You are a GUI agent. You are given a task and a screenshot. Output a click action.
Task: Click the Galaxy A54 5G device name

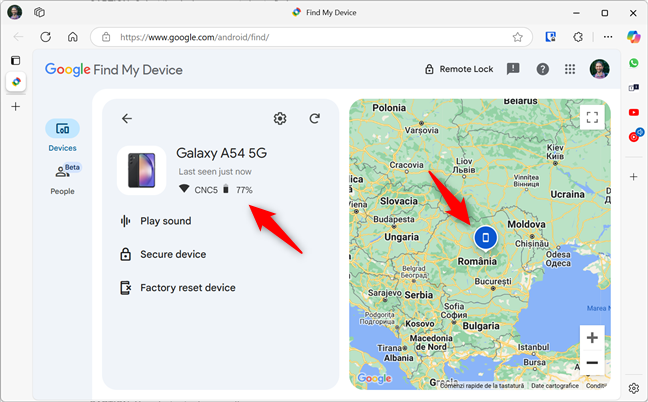[222, 153]
